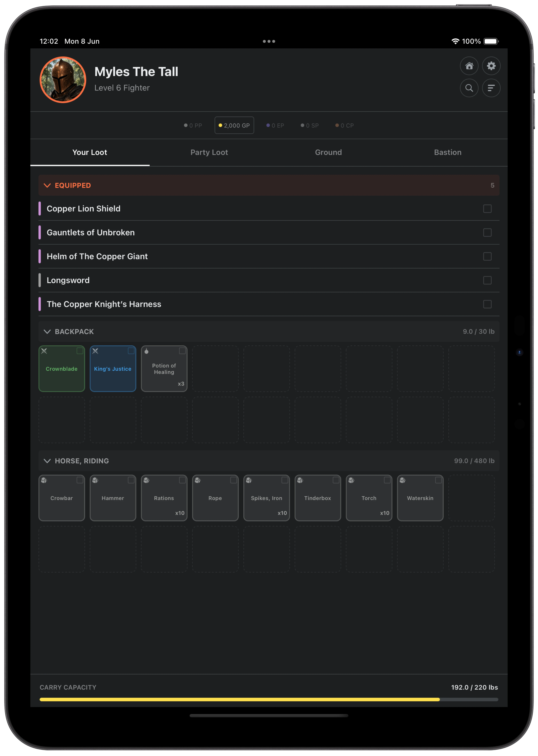
Task: Tap the Wi-Fi status icon
Action: (x=455, y=41)
